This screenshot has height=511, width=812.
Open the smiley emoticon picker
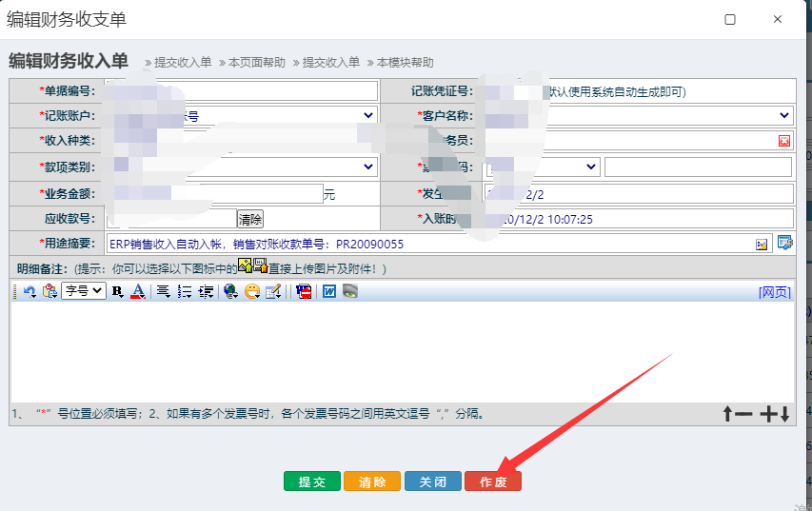coord(252,291)
